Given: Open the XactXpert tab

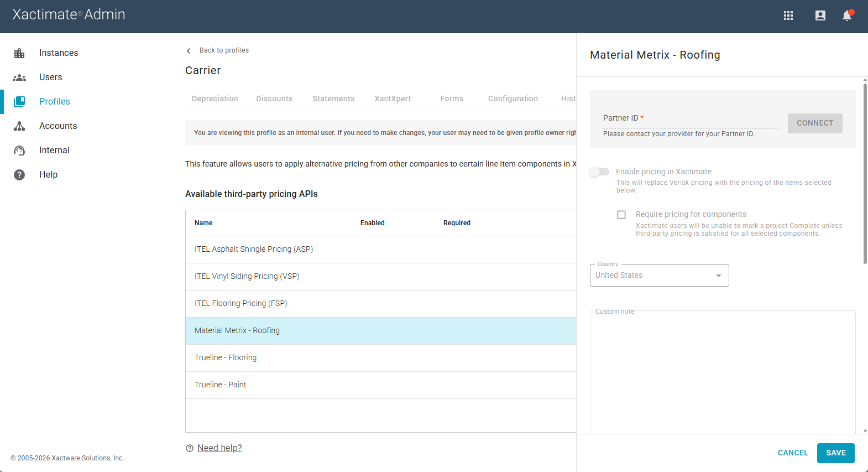Looking at the screenshot, I should (393, 98).
